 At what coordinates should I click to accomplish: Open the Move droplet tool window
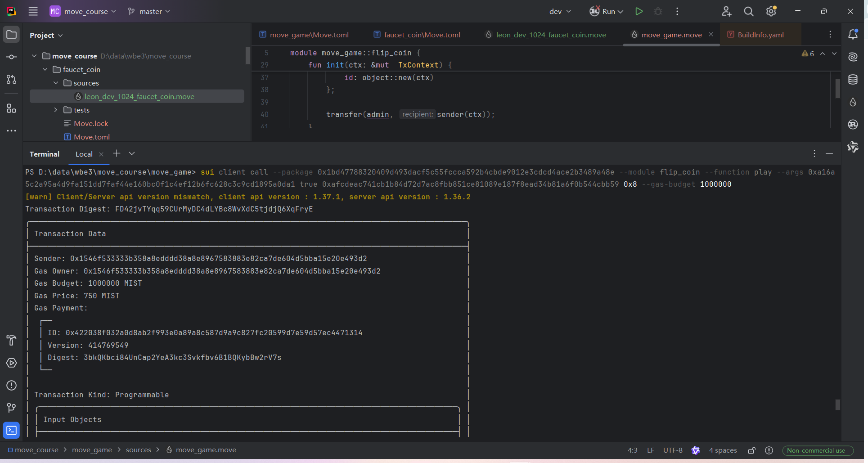[853, 102]
